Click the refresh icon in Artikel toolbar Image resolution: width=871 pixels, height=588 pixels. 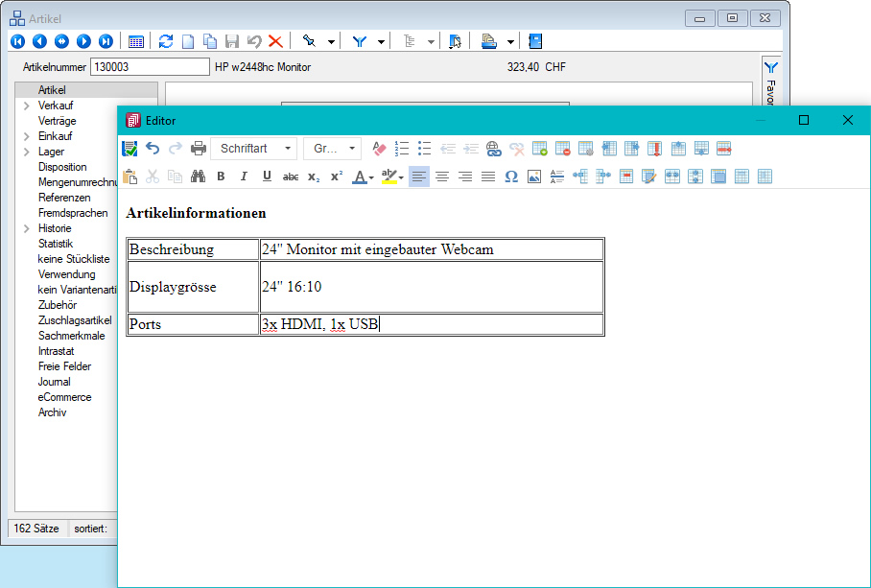[166, 41]
